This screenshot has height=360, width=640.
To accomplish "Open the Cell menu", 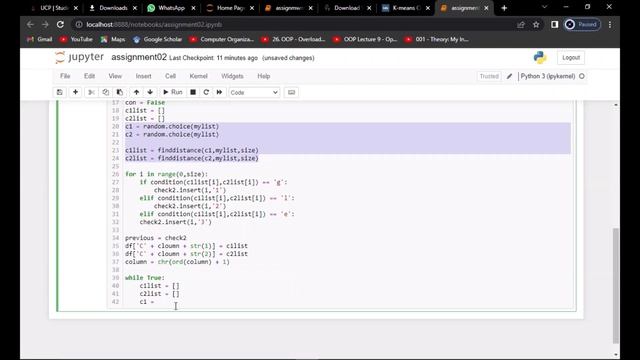I will (170, 76).
